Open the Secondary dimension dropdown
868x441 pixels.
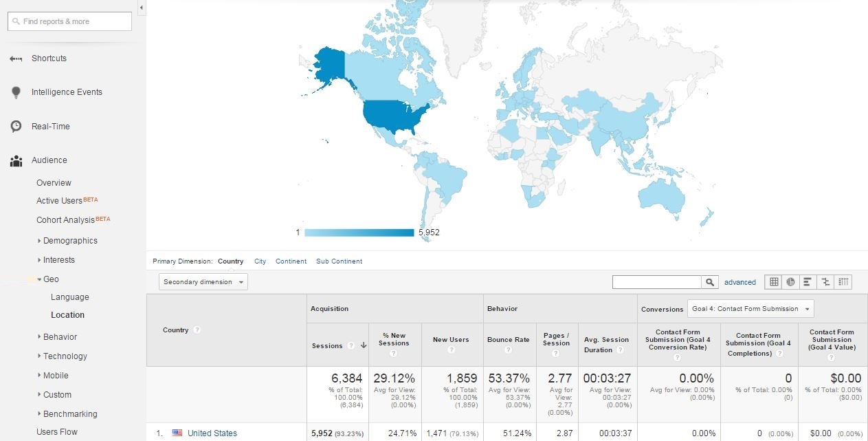(203, 282)
